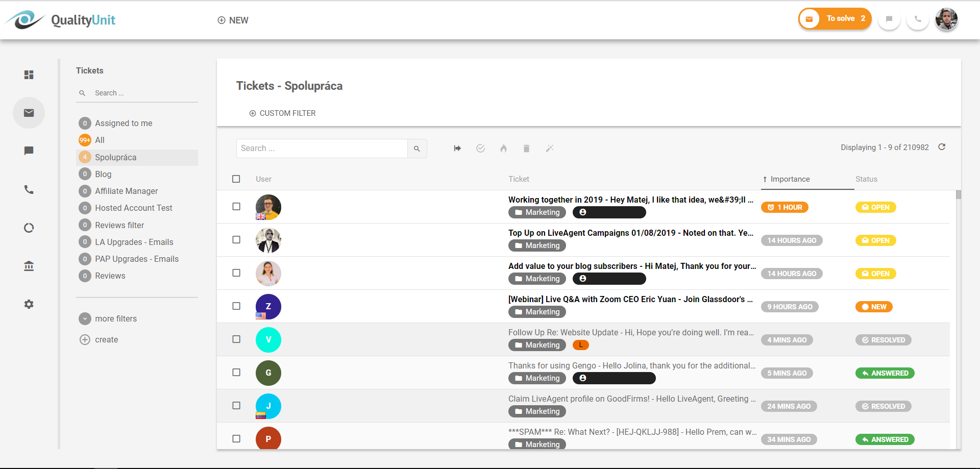The width and height of the screenshot is (980, 469).
Task: Expand the CUSTOM FILTER option
Action: tap(282, 113)
